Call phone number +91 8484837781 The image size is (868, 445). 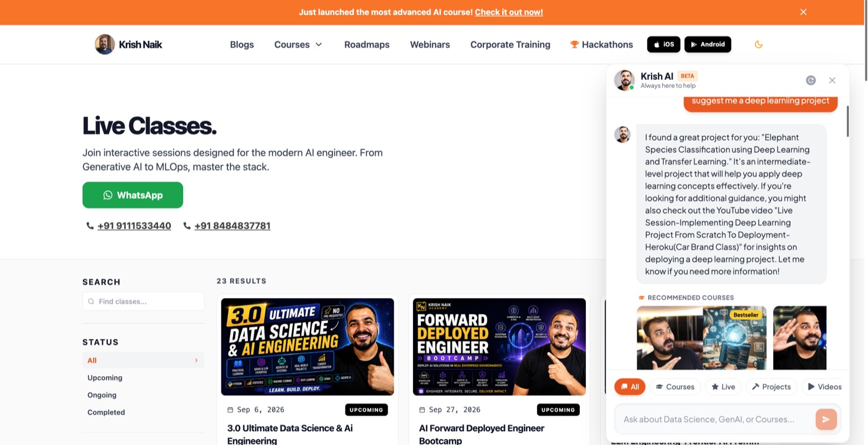[232, 226]
